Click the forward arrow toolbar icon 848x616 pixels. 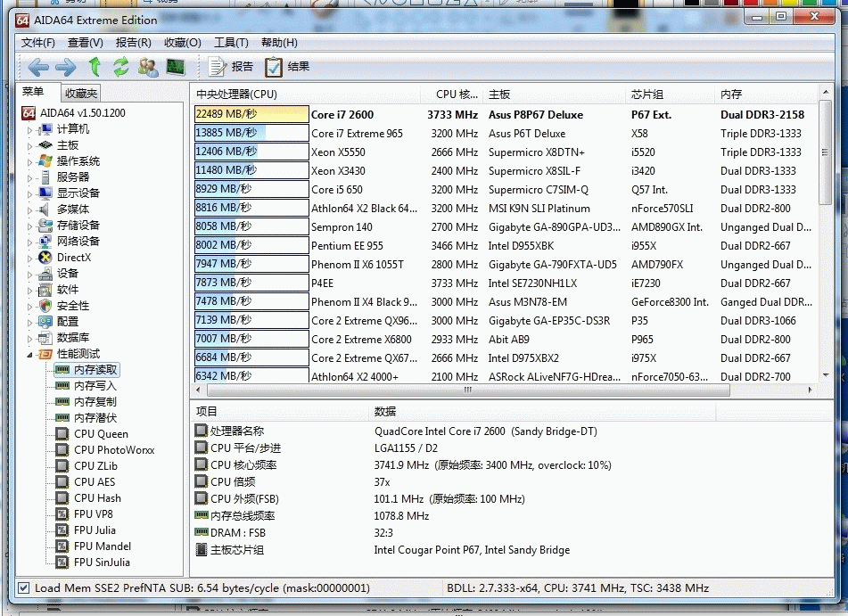pyautogui.click(x=66, y=67)
